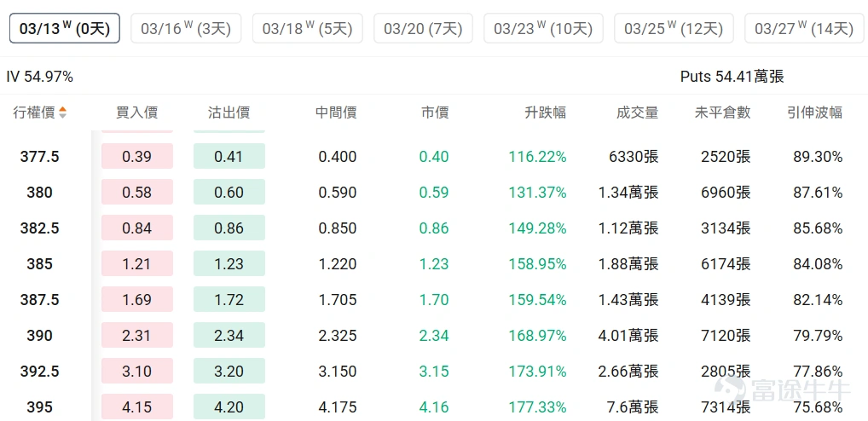Sort by 成交量 column header

coord(637,112)
